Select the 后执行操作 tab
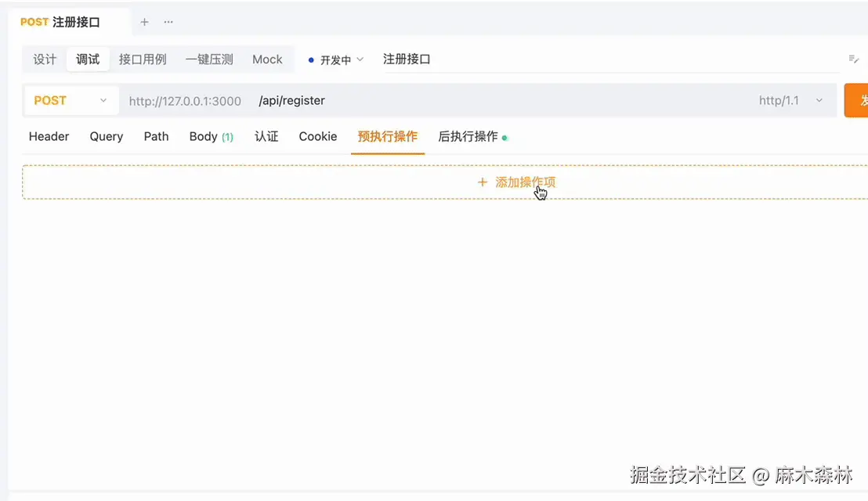The height and width of the screenshot is (501, 868). [472, 136]
